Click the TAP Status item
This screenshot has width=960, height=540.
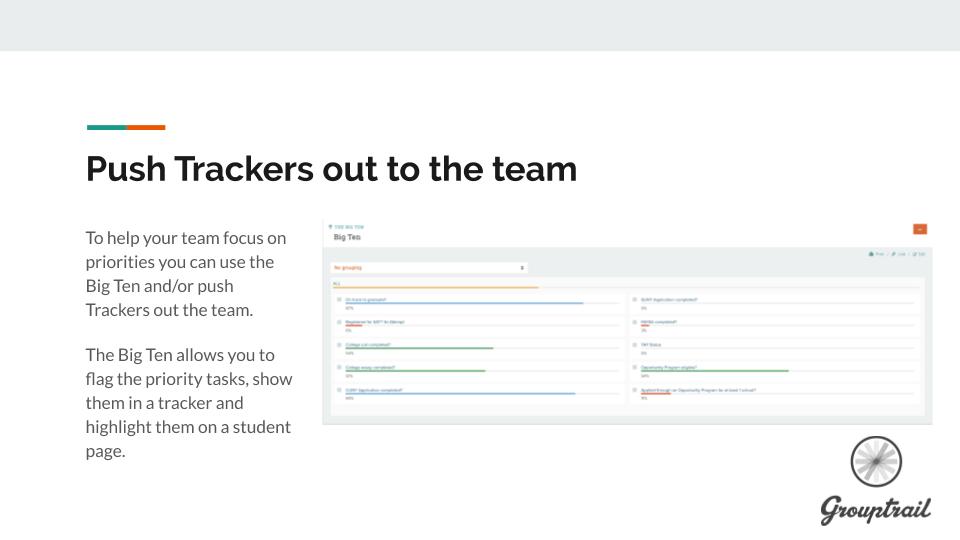coord(651,344)
